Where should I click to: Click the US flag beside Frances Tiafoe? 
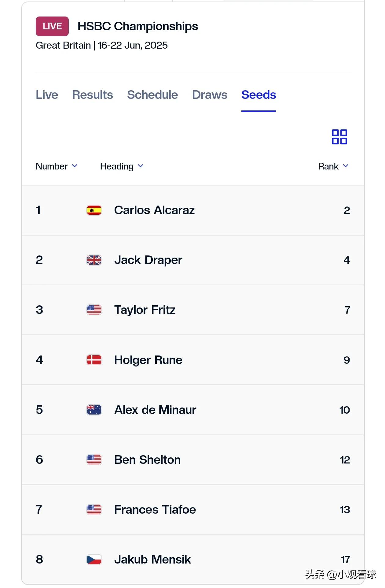tap(94, 510)
